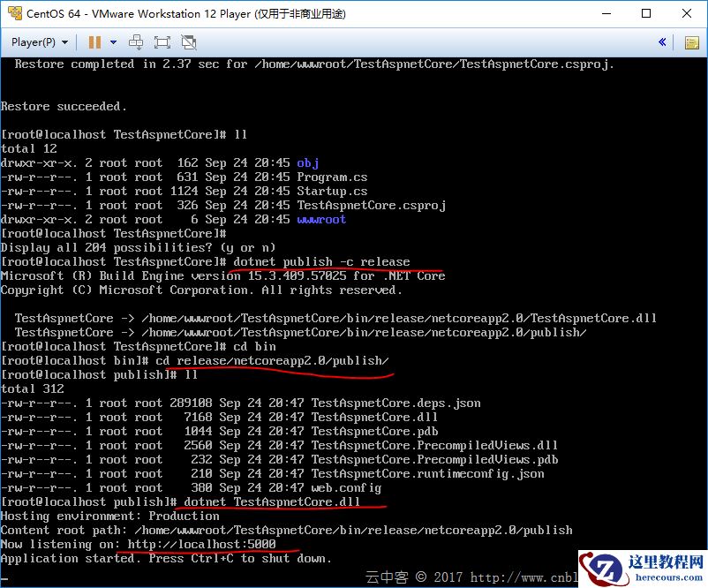Click 'TestAspnetCore.deps.json' file name

pyautogui.click(x=395, y=403)
